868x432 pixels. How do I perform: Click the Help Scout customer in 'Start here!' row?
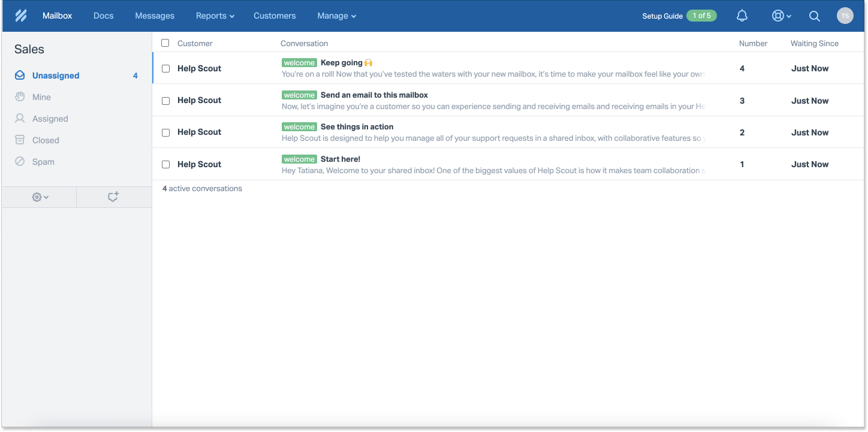199,164
